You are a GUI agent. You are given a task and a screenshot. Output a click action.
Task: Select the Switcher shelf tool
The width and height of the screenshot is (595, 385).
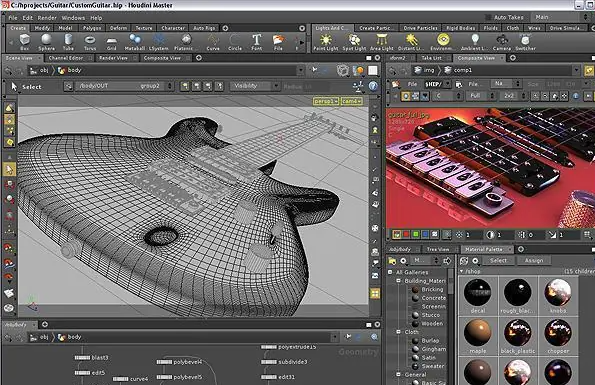[526, 42]
